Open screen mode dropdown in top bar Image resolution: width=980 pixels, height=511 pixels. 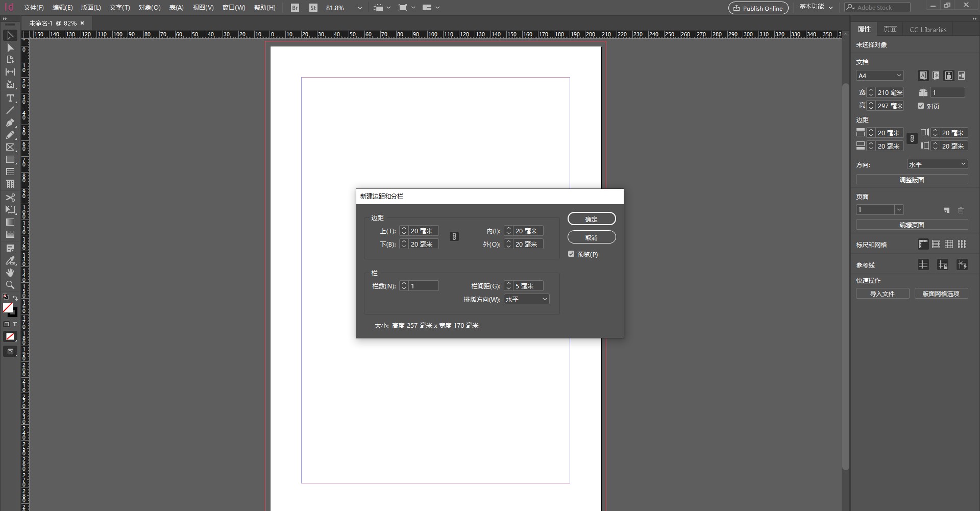click(x=406, y=8)
